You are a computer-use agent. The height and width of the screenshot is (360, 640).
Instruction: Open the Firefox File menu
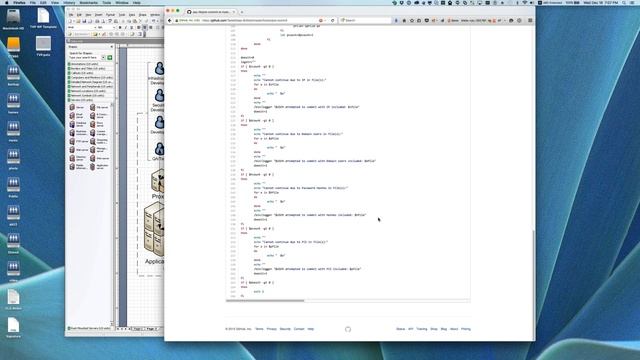point(33,2)
